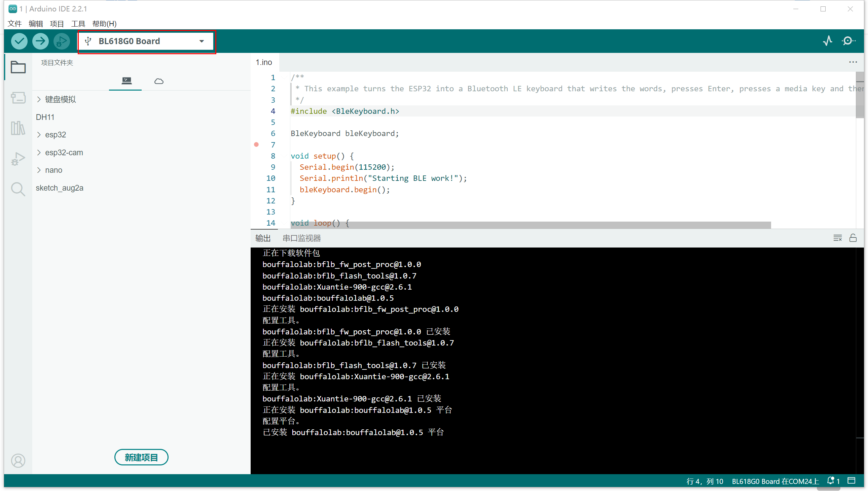Open the editor more options ellipsis
Screen dimensions: 868x491
853,62
